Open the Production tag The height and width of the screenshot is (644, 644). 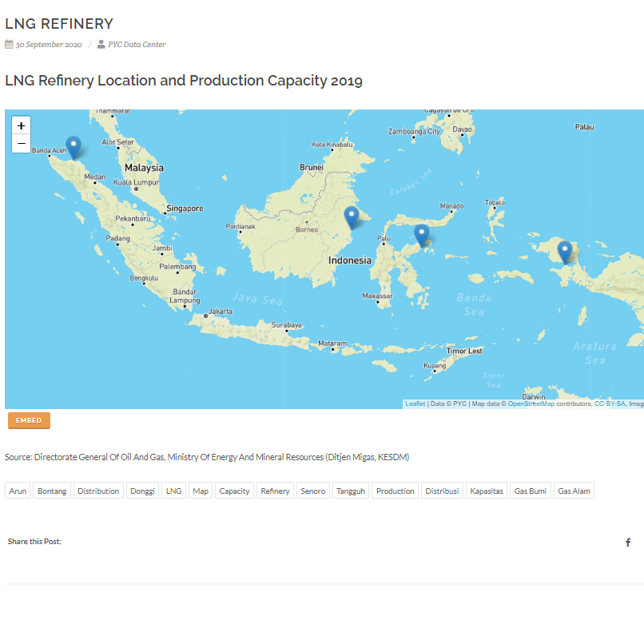click(x=395, y=491)
